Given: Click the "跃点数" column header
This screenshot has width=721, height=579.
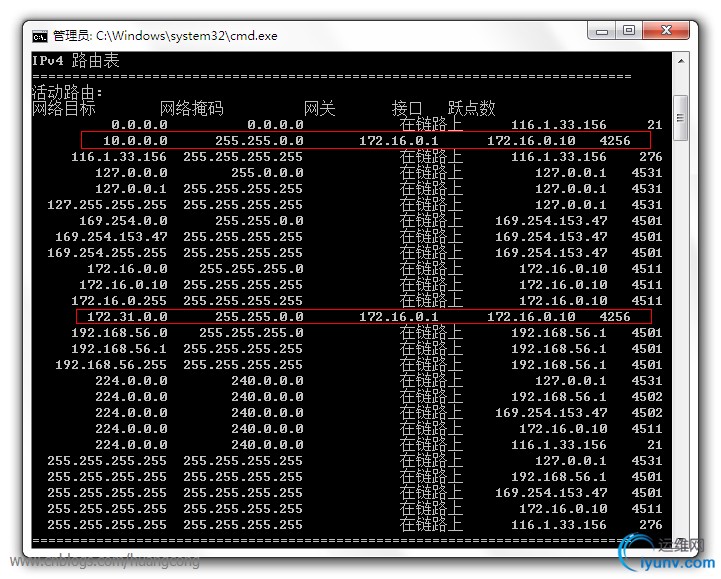Looking at the screenshot, I should (471, 109).
